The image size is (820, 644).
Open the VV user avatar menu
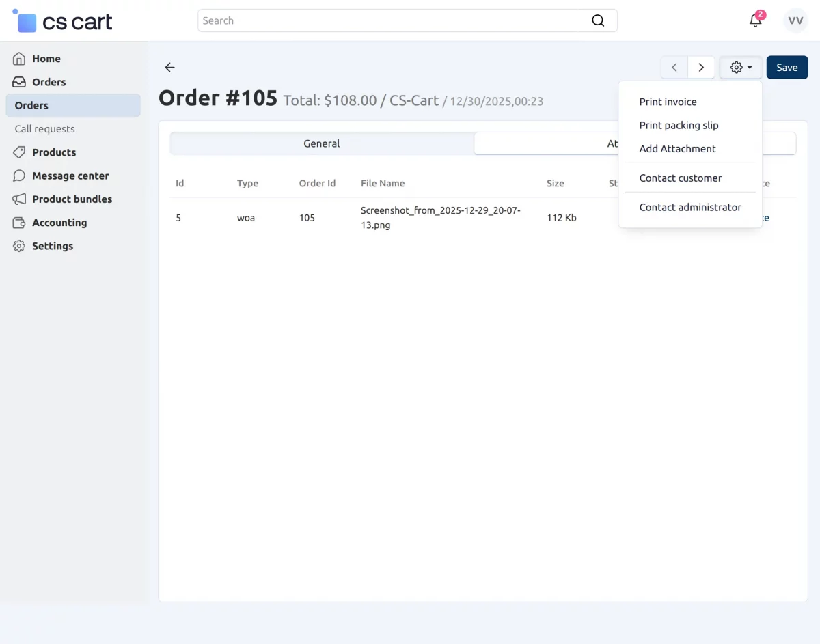point(795,20)
